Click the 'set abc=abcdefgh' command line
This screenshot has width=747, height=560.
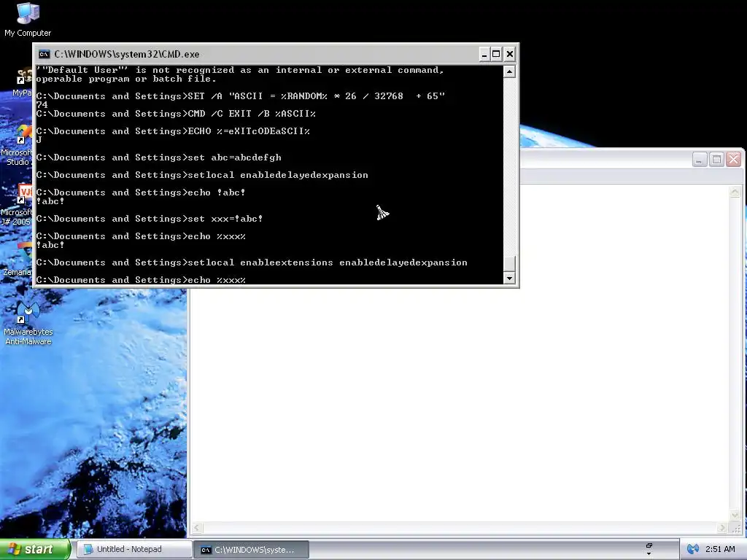coord(158,157)
